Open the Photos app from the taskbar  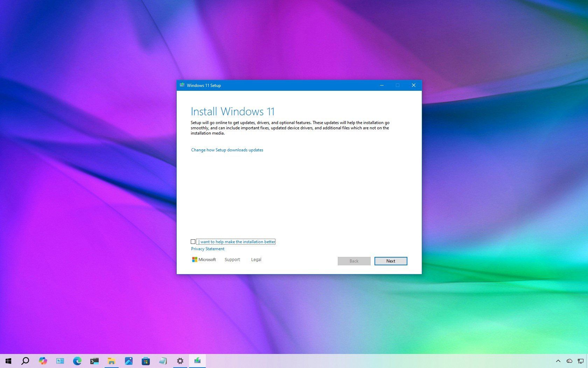click(x=129, y=361)
